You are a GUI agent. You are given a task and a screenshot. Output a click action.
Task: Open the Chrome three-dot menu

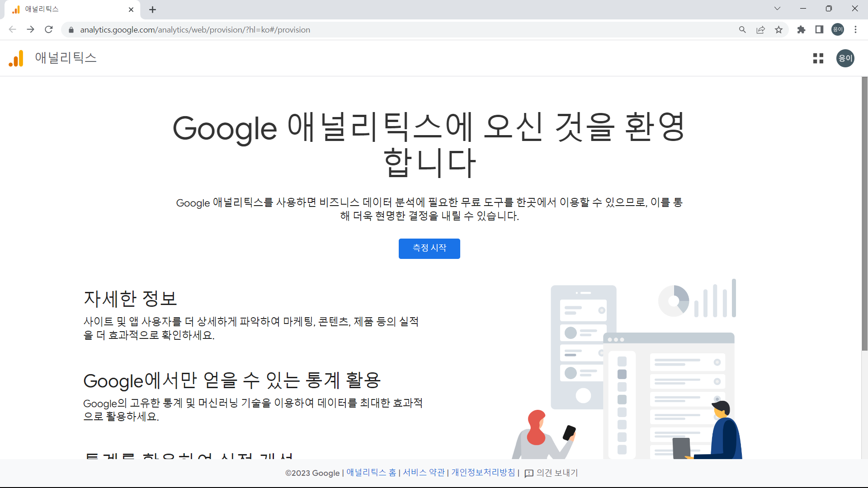coord(855,29)
